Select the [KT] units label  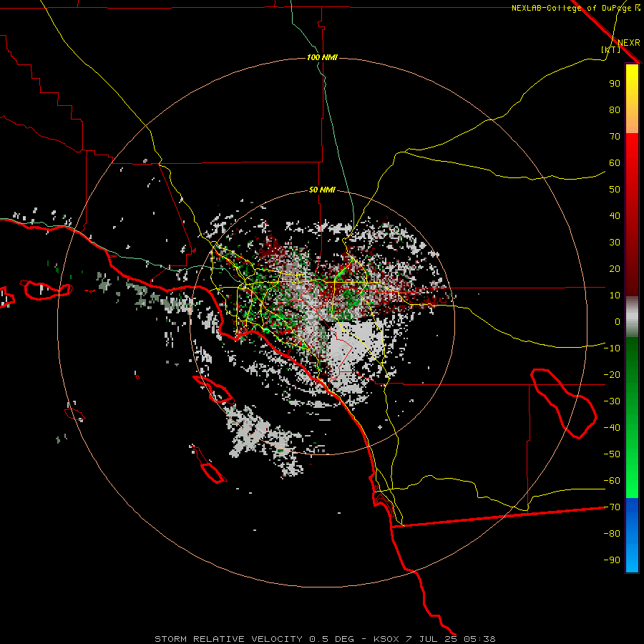611,49
